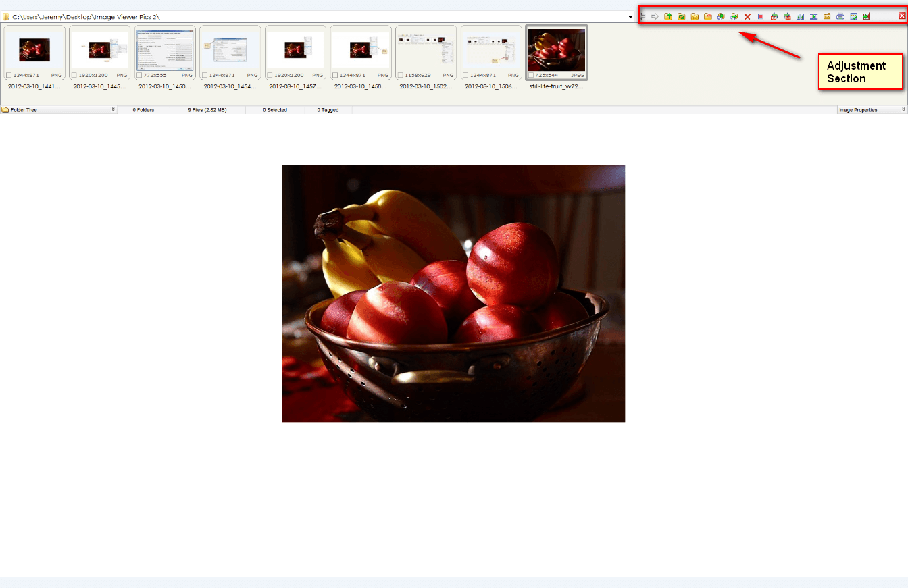Click the 9 Files (2.82 MB) label
This screenshot has width=908, height=588.
[x=207, y=110]
